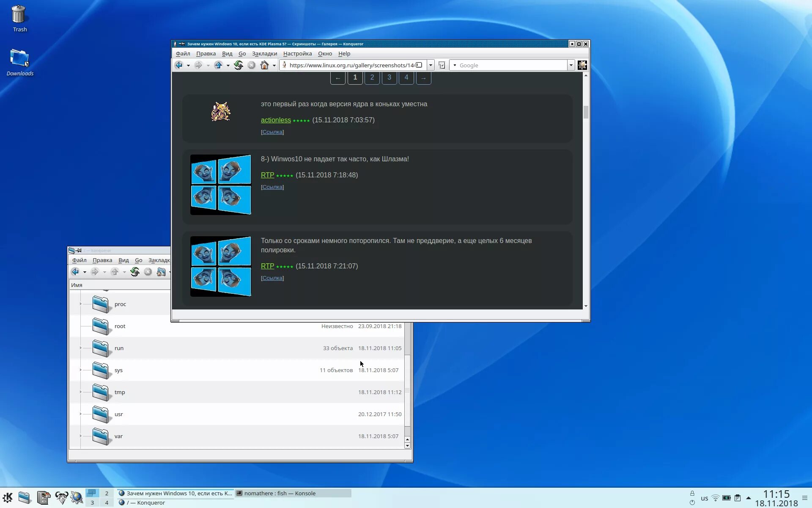The height and width of the screenshot is (508, 812).
Task: Stop loading page in front Konqueror
Action: pyautogui.click(x=252, y=65)
